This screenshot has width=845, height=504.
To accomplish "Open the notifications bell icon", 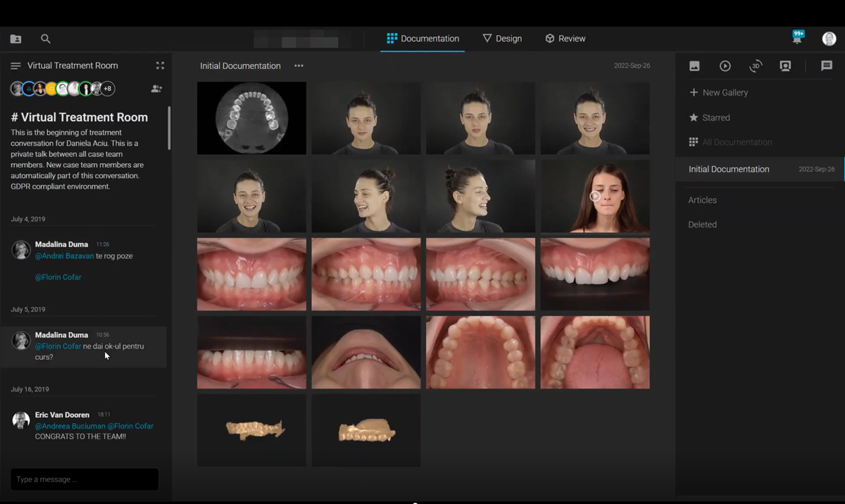I will click(x=797, y=39).
